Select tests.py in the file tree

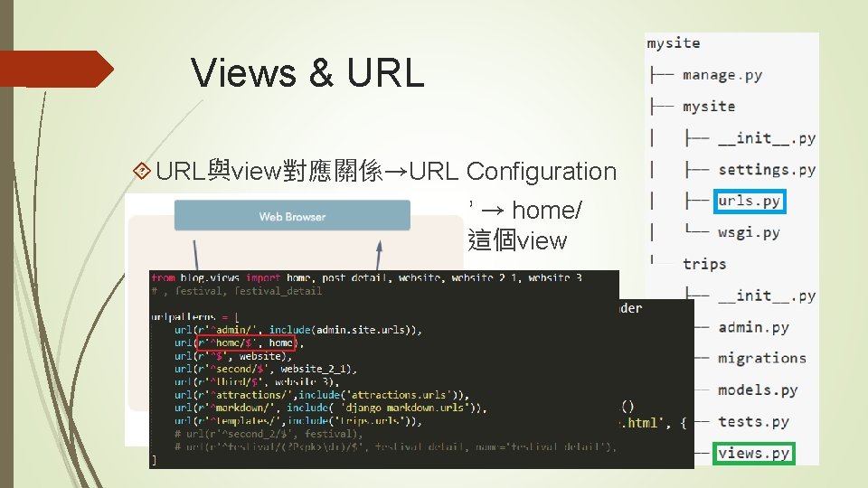(x=753, y=422)
